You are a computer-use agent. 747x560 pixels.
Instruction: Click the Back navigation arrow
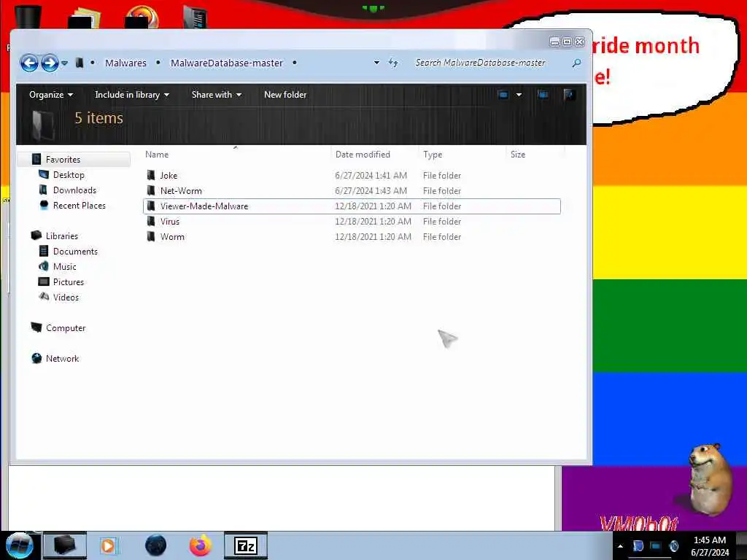(x=29, y=63)
